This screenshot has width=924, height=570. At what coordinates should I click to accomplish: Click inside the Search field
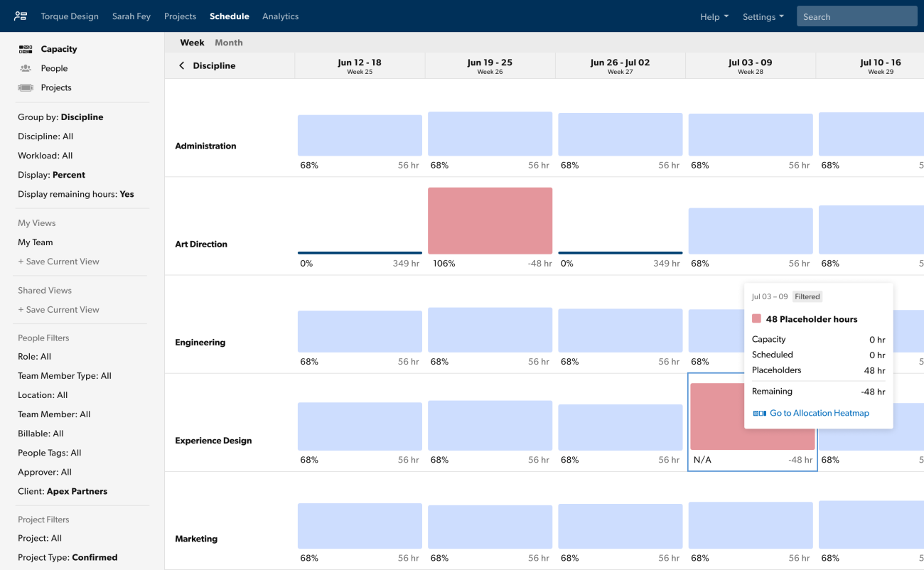click(856, 16)
